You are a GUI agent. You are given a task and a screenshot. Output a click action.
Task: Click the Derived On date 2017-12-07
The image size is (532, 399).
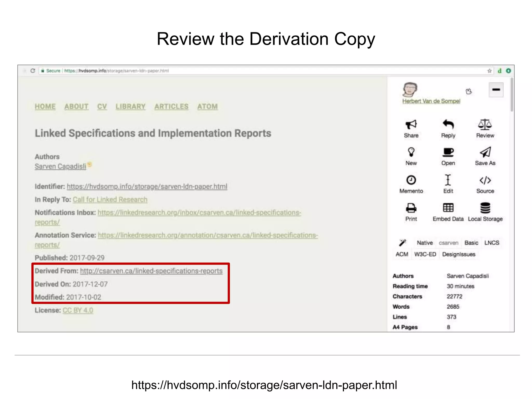click(90, 284)
